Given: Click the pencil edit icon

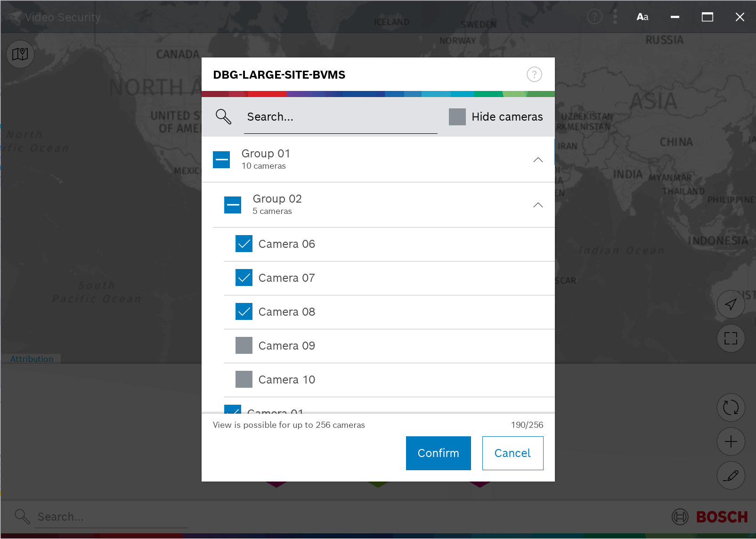Looking at the screenshot, I should coord(731,475).
